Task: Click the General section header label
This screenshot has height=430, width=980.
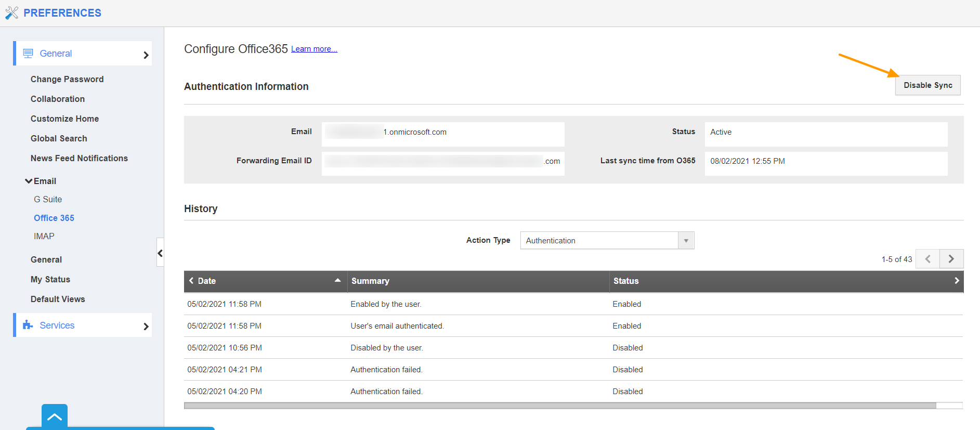Action: (x=56, y=54)
